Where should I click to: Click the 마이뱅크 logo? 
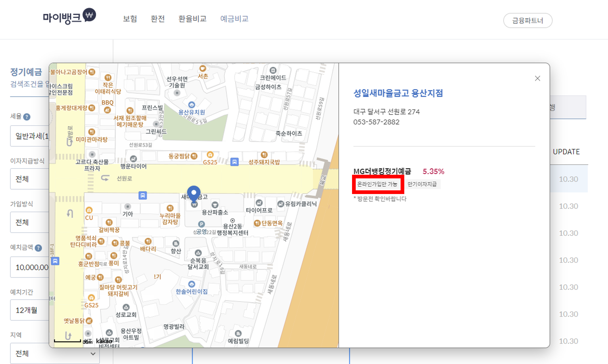pyautogui.click(x=69, y=16)
